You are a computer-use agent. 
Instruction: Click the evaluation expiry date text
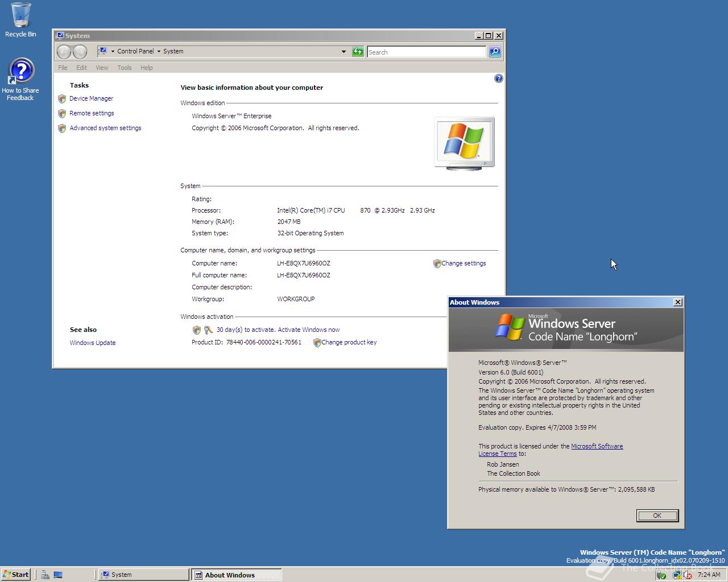pos(537,427)
